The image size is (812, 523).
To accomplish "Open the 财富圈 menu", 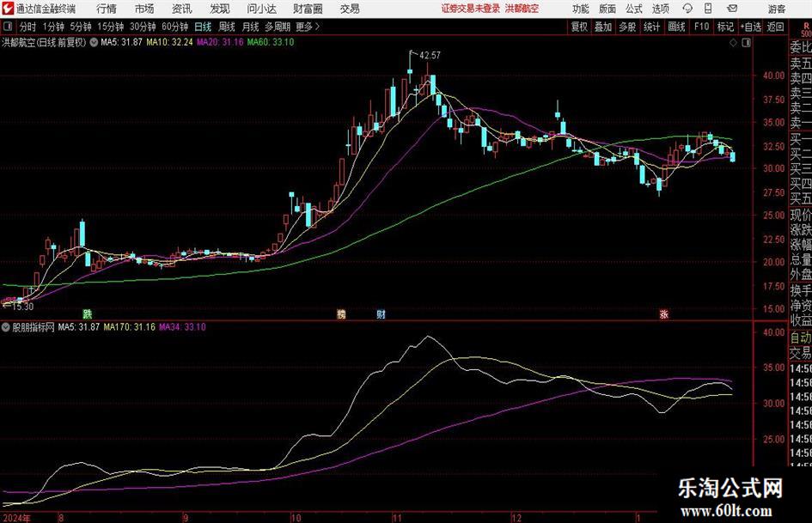I will [308, 9].
